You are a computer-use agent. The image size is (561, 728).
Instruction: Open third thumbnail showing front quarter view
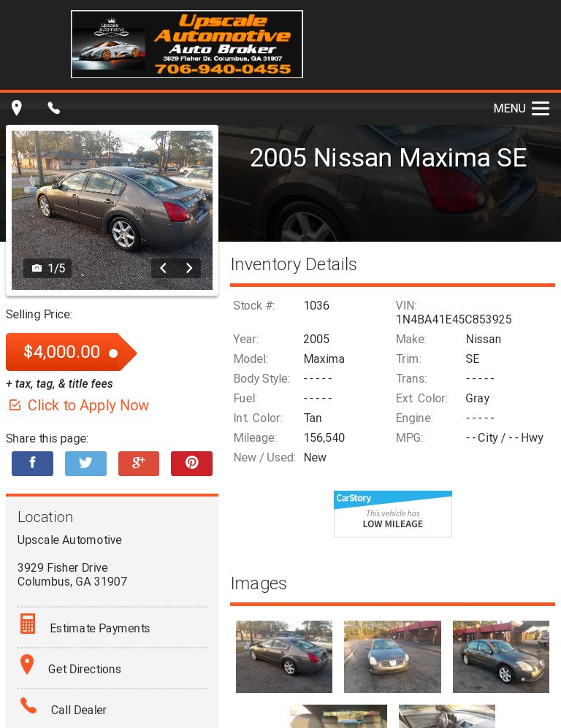pyautogui.click(x=501, y=656)
